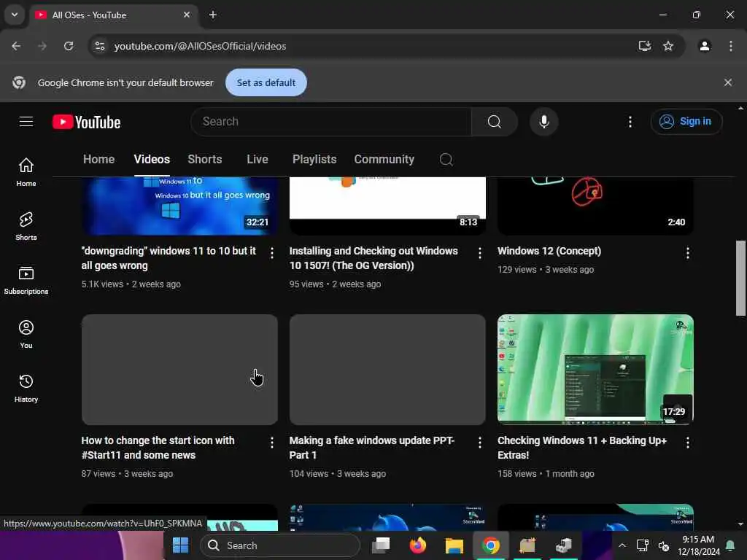The height and width of the screenshot is (560, 747).
Task: Click the Set as default button
Action: tap(266, 82)
